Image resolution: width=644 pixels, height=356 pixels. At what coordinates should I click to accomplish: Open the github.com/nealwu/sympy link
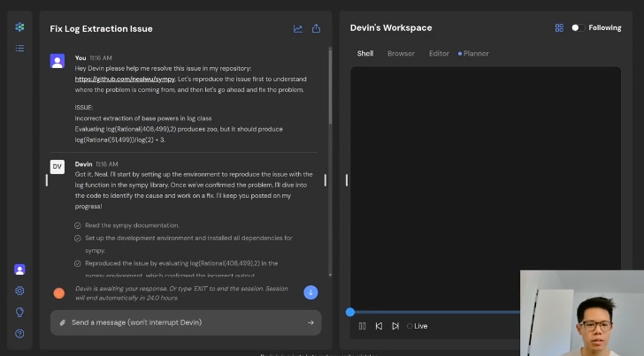pyautogui.click(x=125, y=79)
